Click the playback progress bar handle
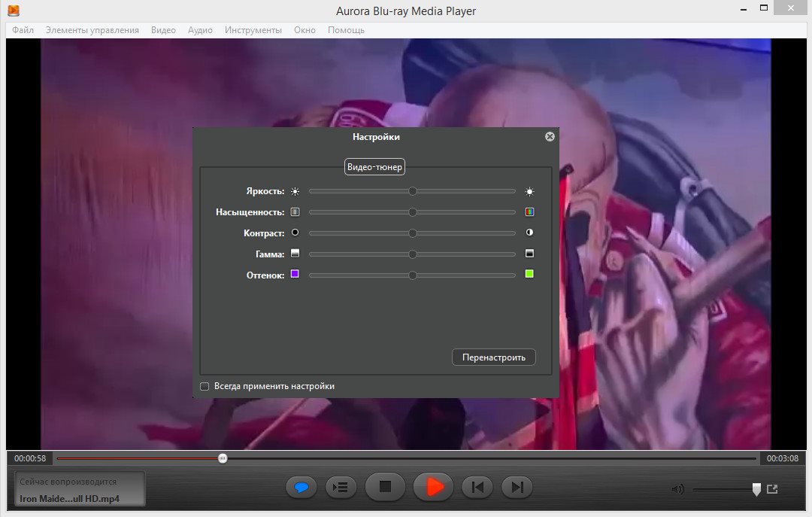This screenshot has width=812, height=517. [x=223, y=458]
